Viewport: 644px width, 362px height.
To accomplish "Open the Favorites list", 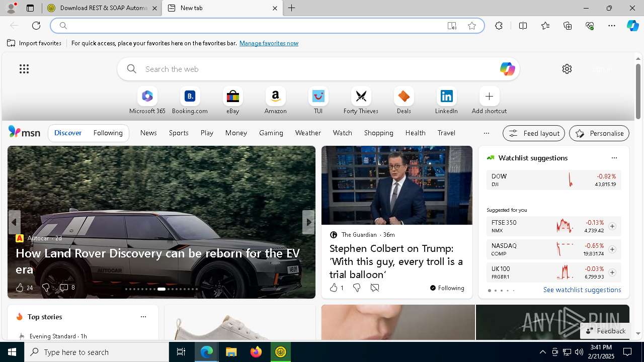I will coord(545,26).
